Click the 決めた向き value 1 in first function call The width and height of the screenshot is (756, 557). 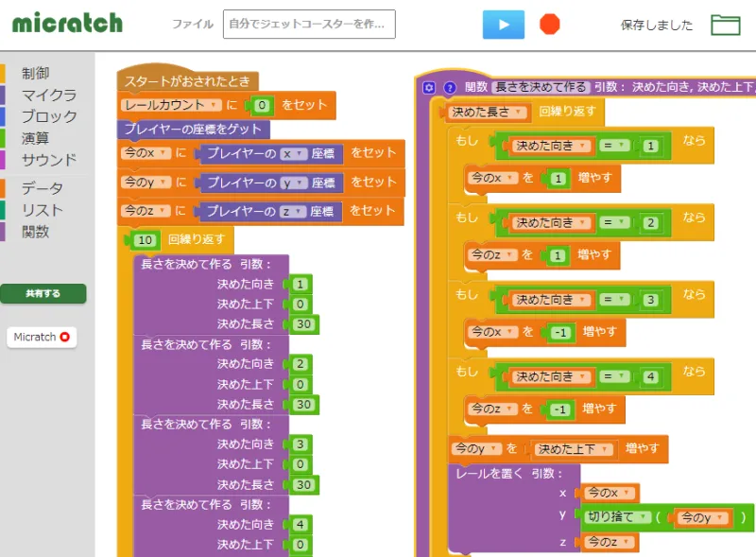pyautogui.click(x=300, y=285)
